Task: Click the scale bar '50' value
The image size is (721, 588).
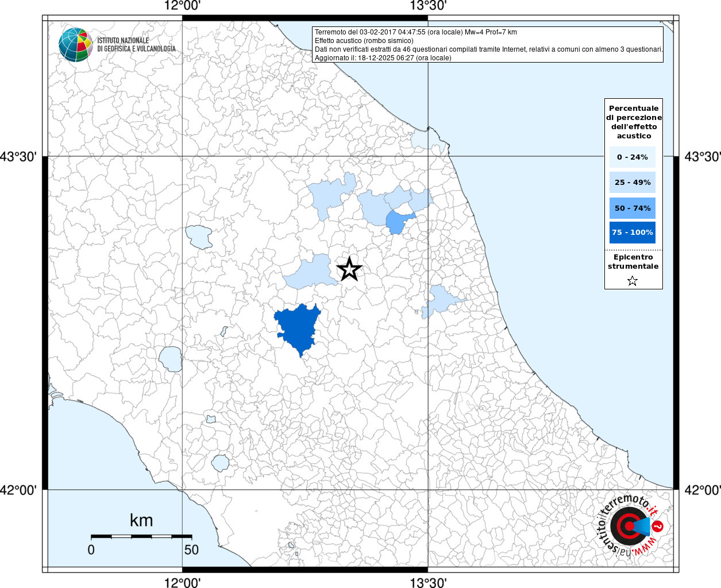Action: pos(191,550)
